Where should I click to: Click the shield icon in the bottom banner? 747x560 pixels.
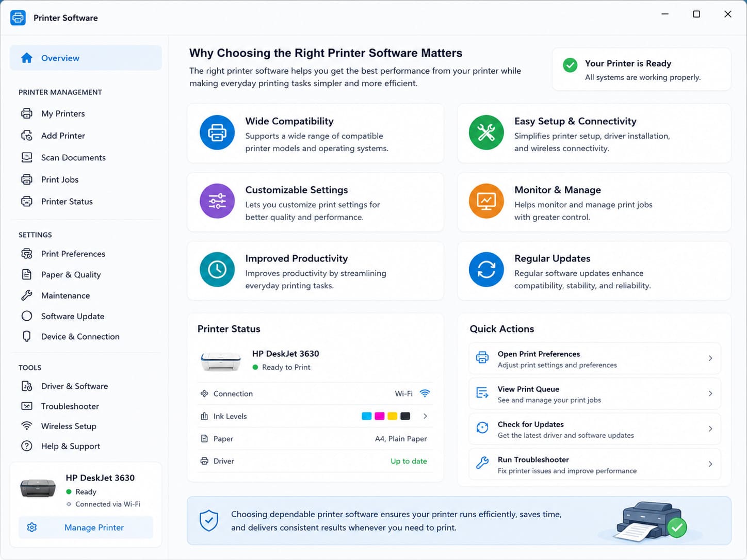coord(209,521)
